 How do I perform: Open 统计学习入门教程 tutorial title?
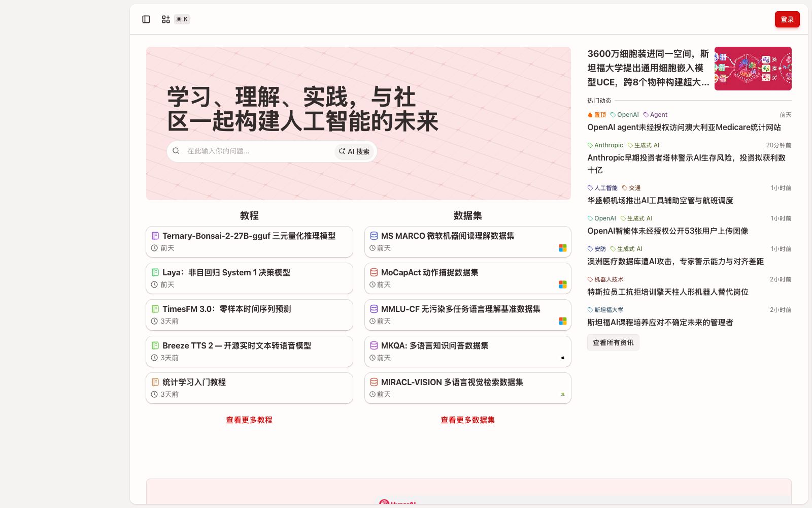tap(194, 382)
